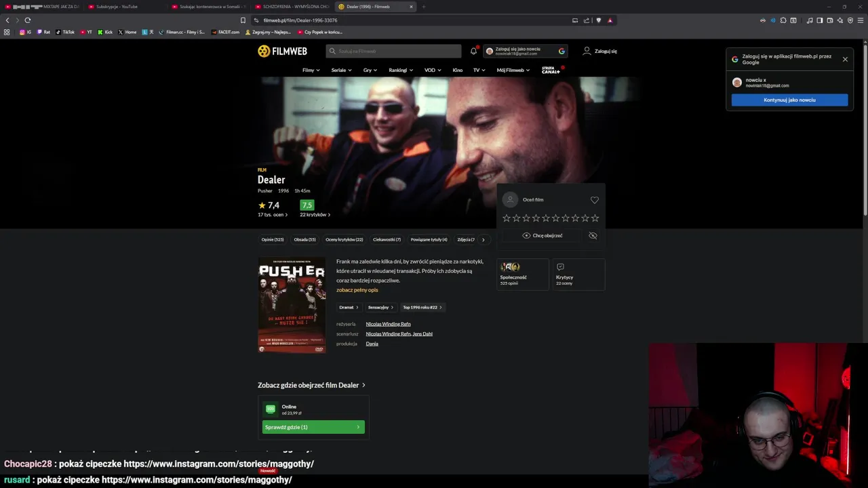Click the Szukaj na Filmweb search field
868x488 pixels.
(393, 51)
